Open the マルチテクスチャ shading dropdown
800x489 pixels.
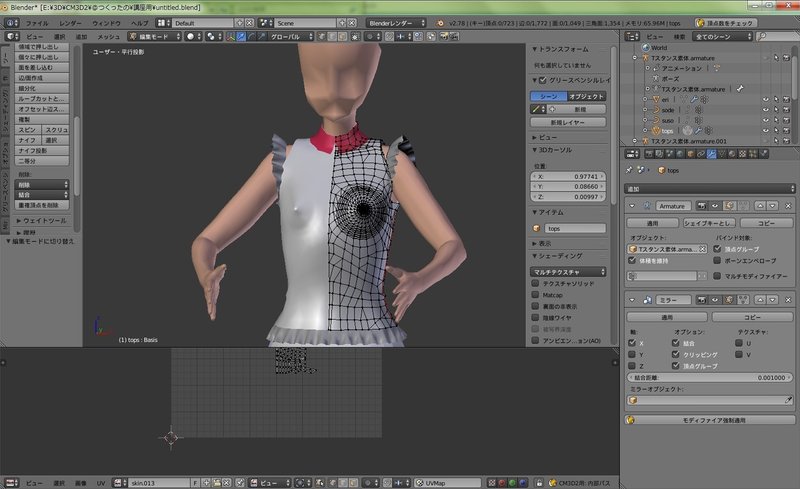click(x=568, y=272)
